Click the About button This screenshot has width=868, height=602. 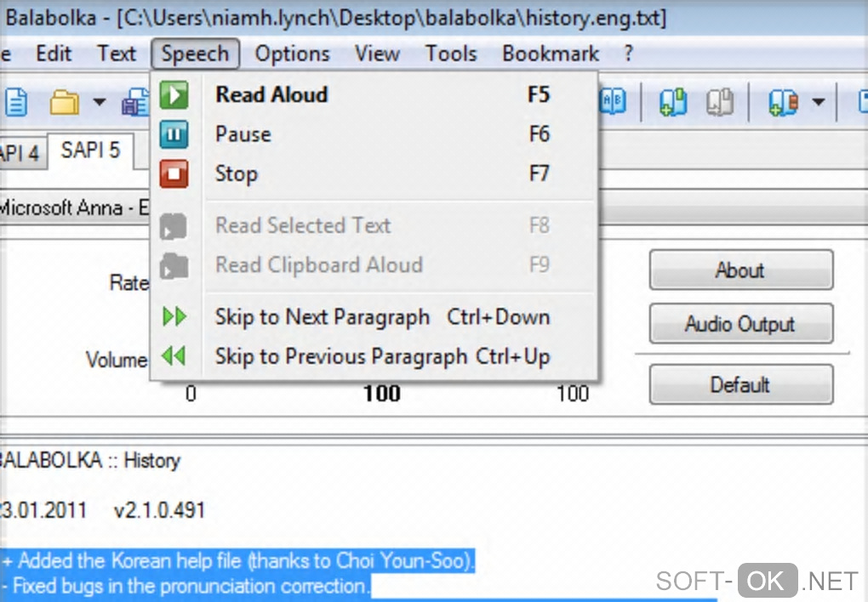(740, 270)
